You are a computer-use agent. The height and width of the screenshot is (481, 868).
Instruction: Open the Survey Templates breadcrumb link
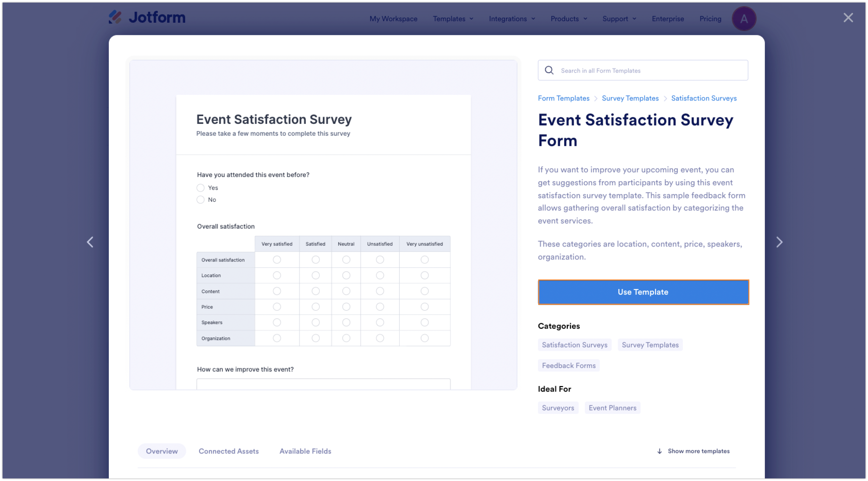(630, 98)
